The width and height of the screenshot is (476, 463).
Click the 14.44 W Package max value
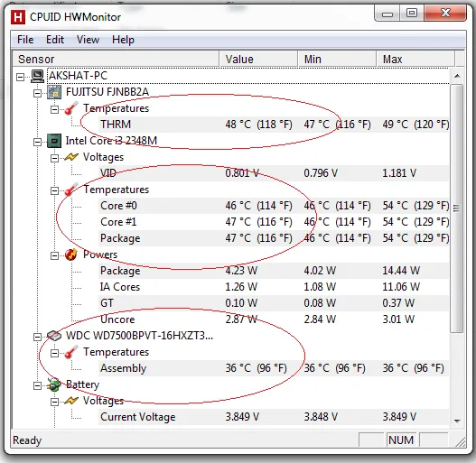(x=401, y=271)
